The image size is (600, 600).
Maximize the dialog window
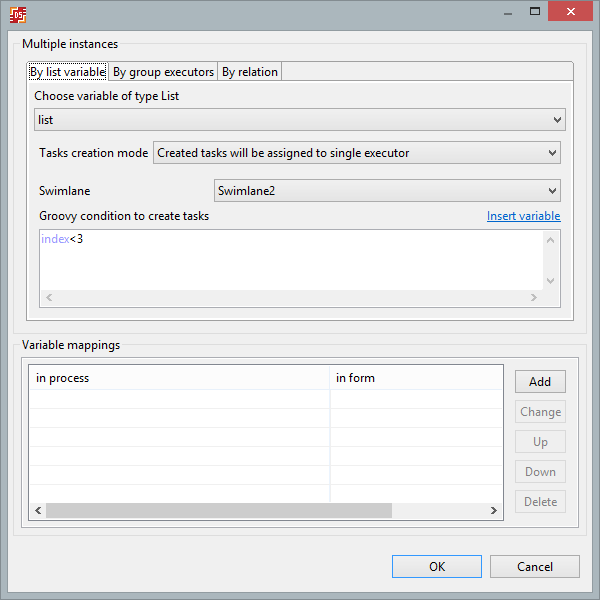point(536,12)
